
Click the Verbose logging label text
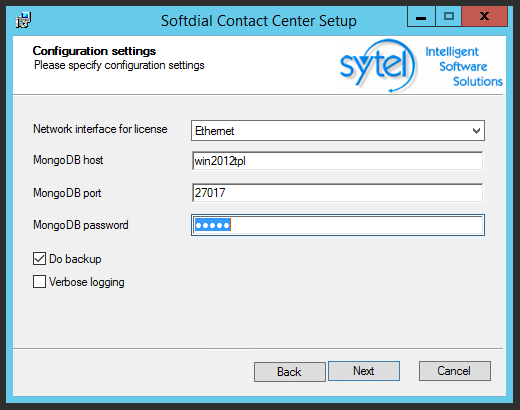[x=87, y=282]
